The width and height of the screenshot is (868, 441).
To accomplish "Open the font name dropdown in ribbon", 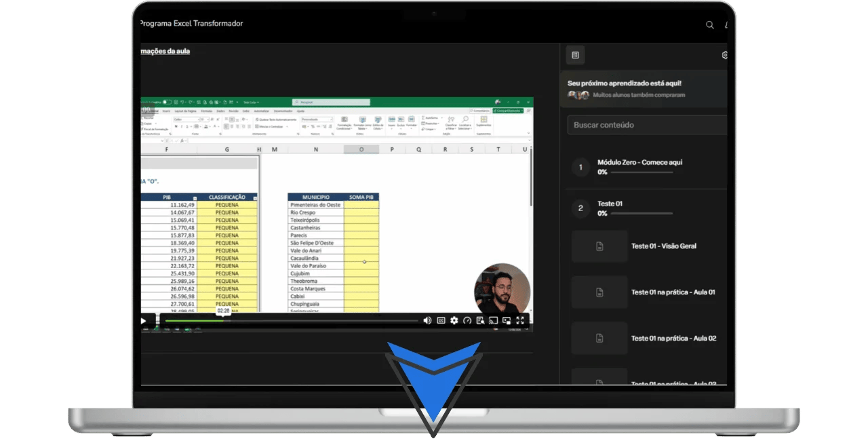I will [186, 119].
